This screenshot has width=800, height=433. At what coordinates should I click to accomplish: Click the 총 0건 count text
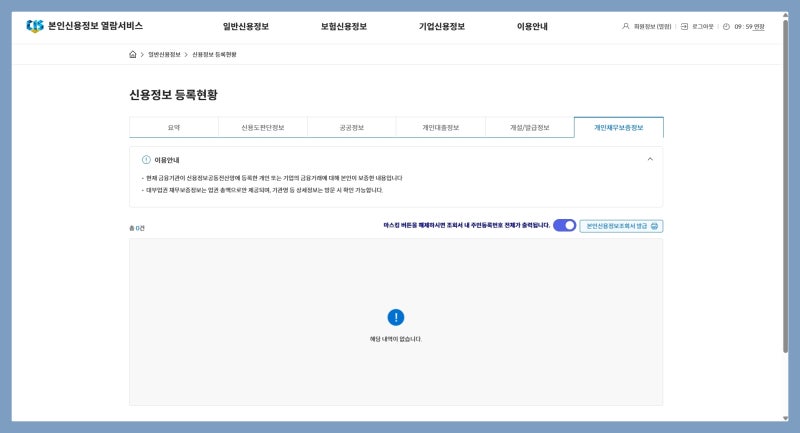coord(137,228)
